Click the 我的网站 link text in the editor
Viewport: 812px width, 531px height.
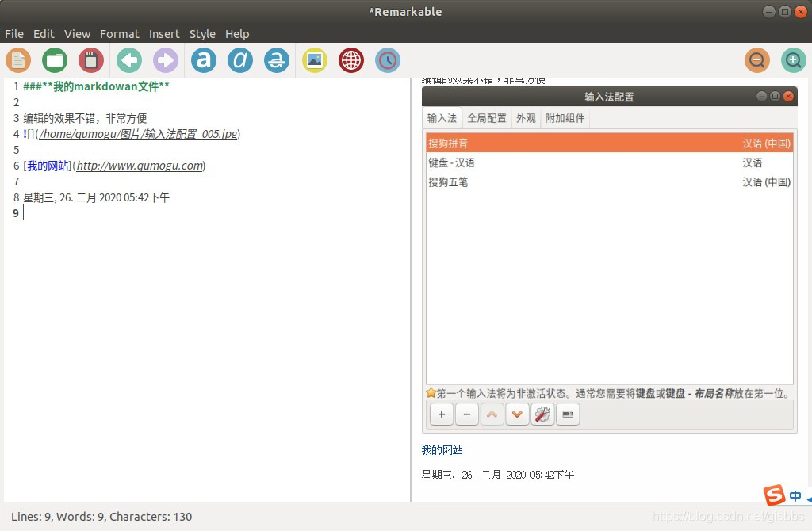48,166
